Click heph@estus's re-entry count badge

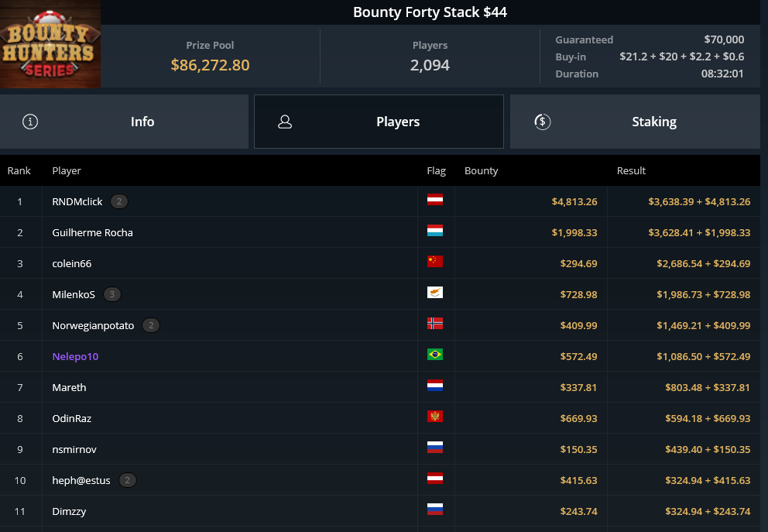(127, 480)
